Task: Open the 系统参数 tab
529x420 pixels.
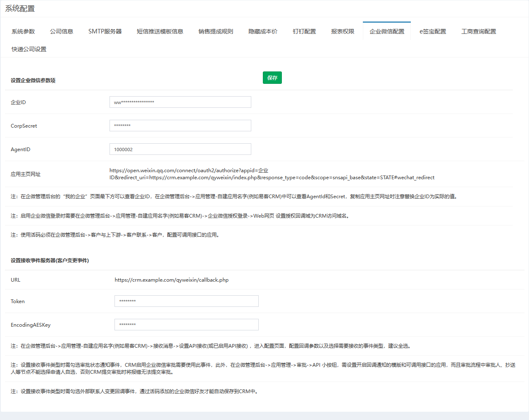Action: click(x=23, y=31)
